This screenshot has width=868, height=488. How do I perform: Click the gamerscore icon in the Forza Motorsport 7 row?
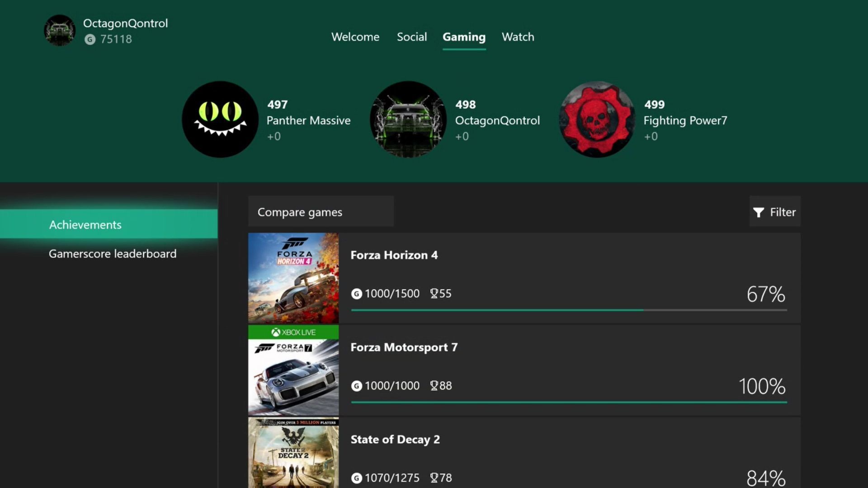click(357, 386)
